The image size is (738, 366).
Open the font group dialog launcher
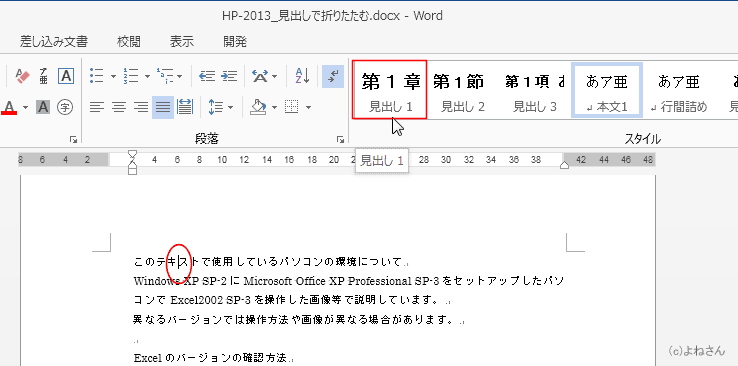coord(73,139)
